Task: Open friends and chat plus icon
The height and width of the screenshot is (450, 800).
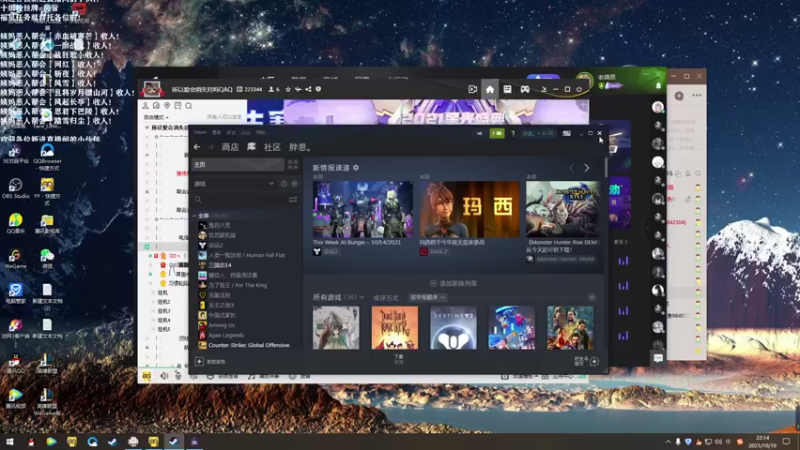Action: [x=594, y=362]
